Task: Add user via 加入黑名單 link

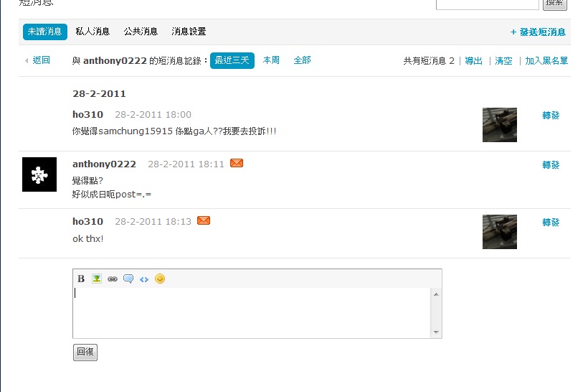Action: 546,61
